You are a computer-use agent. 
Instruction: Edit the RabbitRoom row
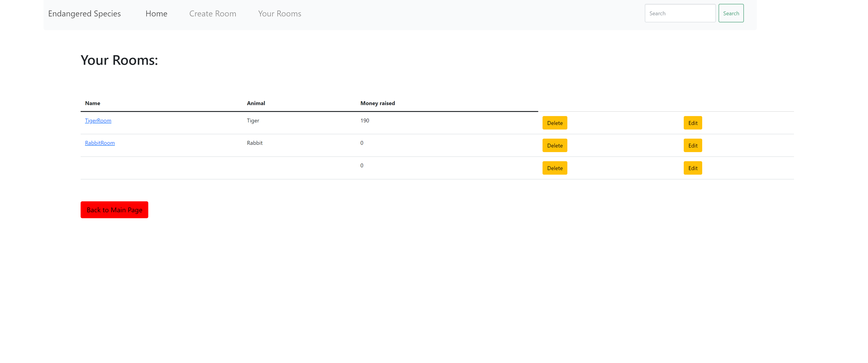point(692,146)
